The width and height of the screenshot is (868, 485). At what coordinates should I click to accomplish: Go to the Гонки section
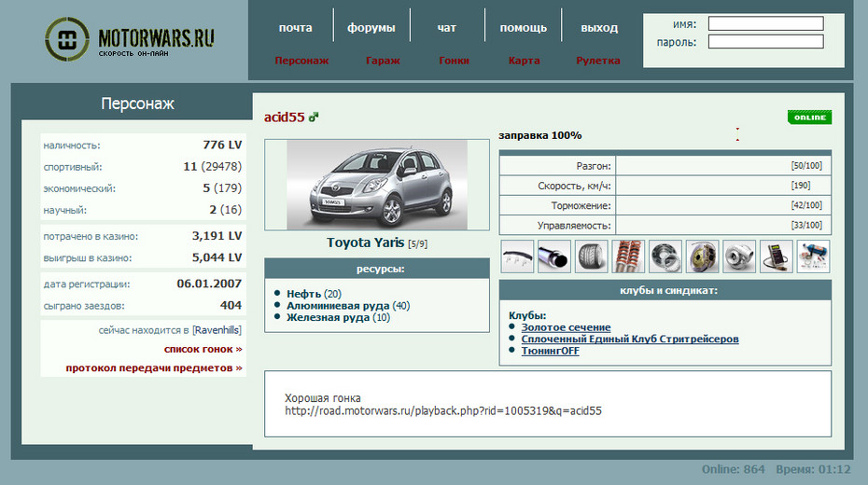pyautogui.click(x=454, y=61)
